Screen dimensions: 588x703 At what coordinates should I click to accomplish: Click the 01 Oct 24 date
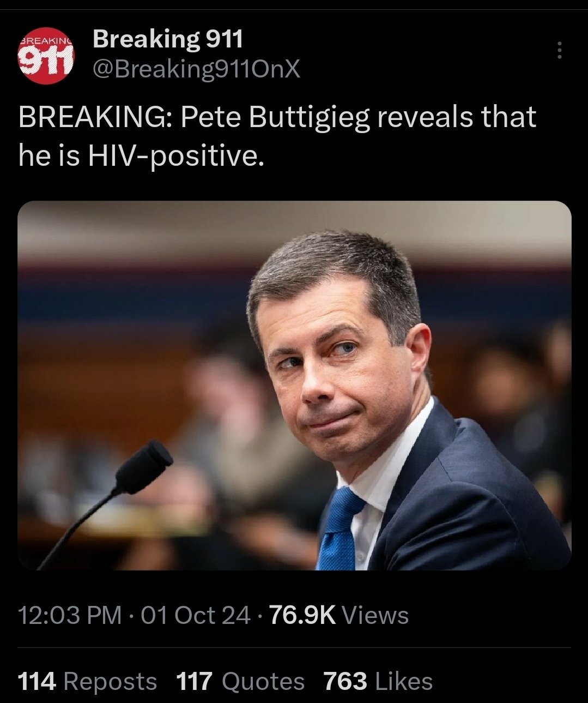click(196, 615)
